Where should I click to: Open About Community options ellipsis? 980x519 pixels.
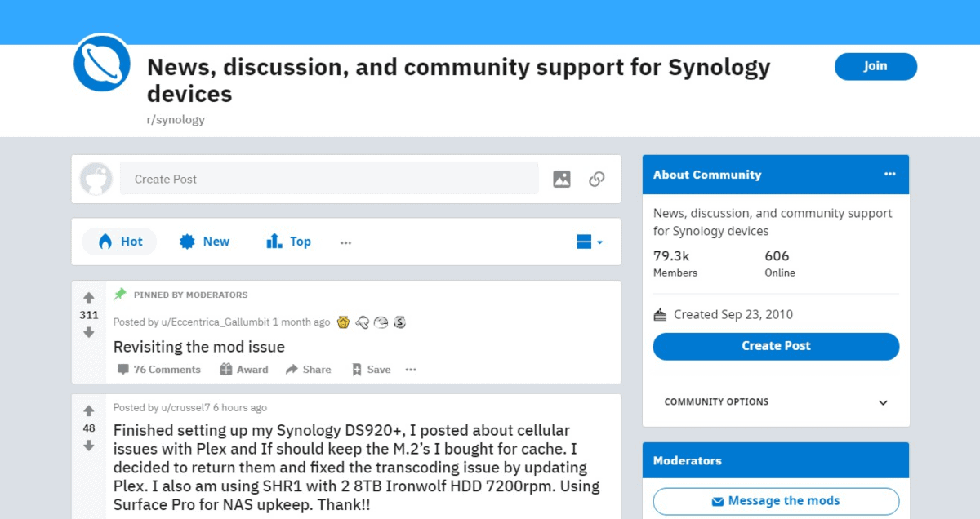pyautogui.click(x=889, y=174)
